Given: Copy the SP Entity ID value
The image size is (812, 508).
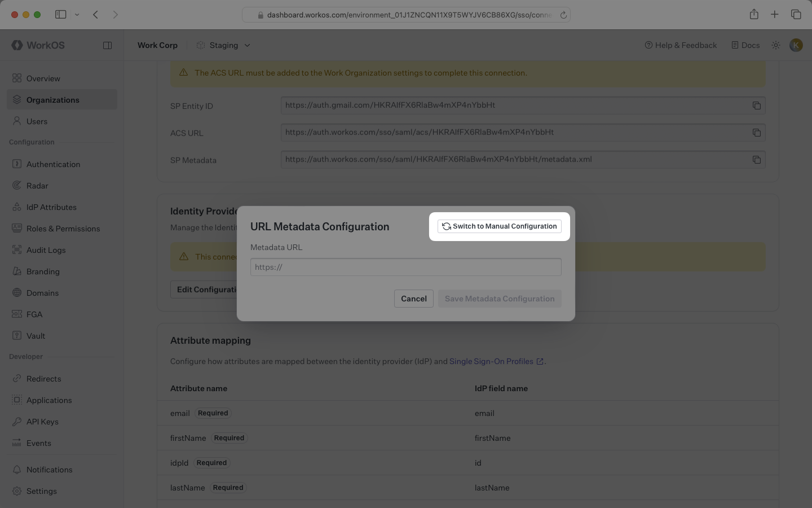Looking at the screenshot, I should (756, 106).
